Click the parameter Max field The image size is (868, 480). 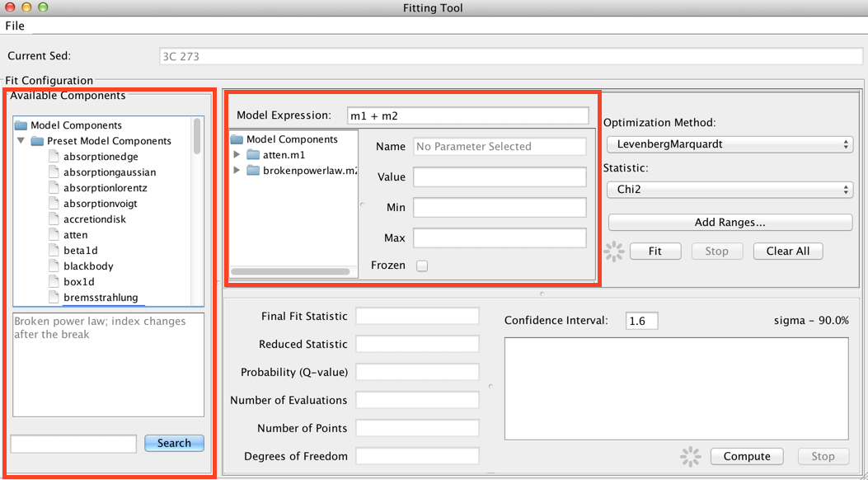500,238
